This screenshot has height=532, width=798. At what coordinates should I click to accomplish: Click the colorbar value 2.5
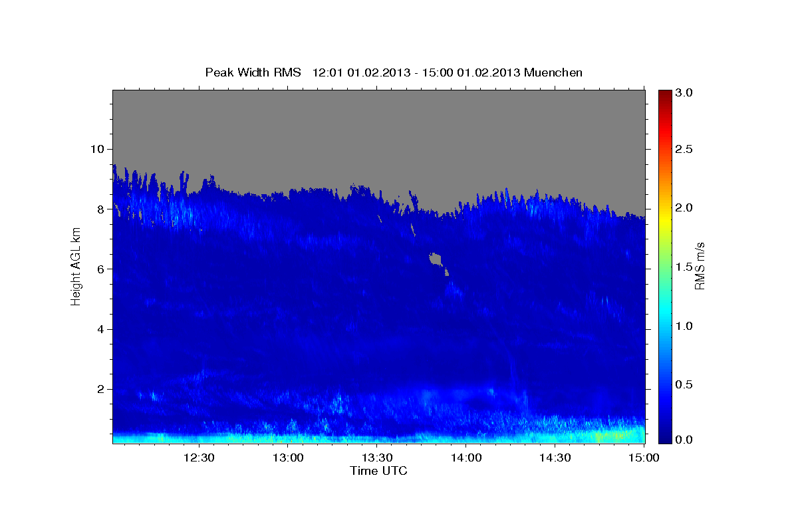[x=684, y=149]
